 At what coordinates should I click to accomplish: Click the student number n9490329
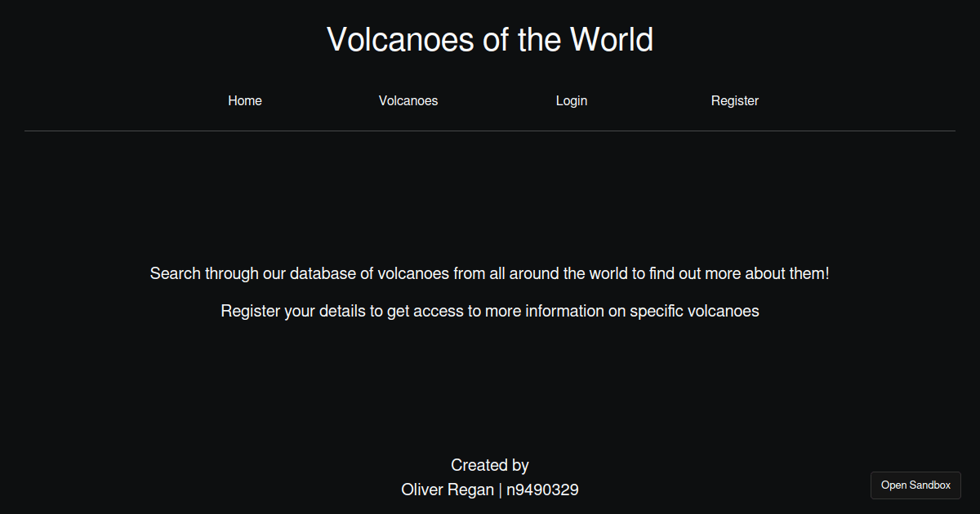(542, 490)
